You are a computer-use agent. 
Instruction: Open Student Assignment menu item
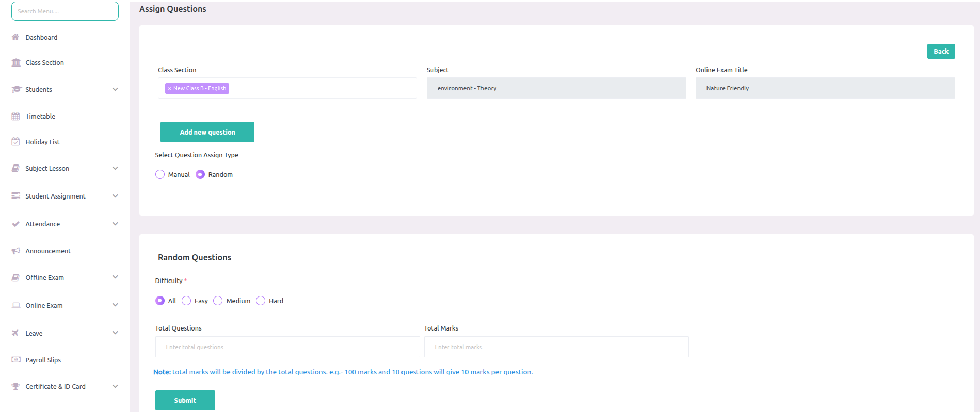55,196
